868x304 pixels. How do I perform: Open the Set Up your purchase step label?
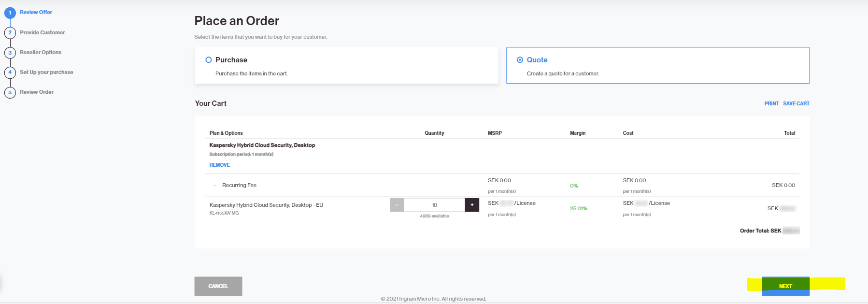point(46,72)
